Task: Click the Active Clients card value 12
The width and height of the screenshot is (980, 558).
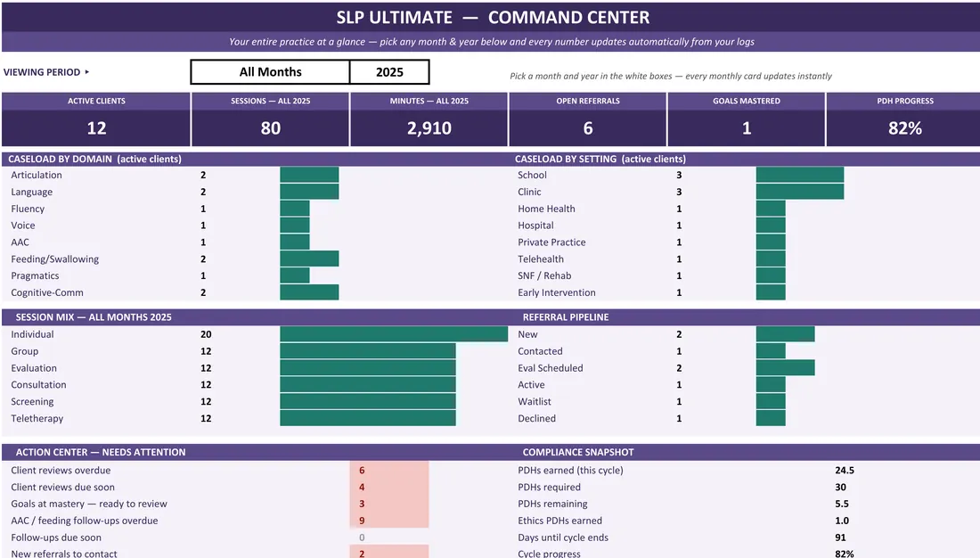Action: point(96,128)
